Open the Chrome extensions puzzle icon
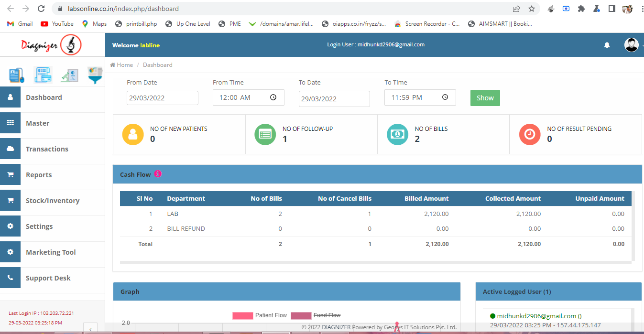 click(x=581, y=9)
